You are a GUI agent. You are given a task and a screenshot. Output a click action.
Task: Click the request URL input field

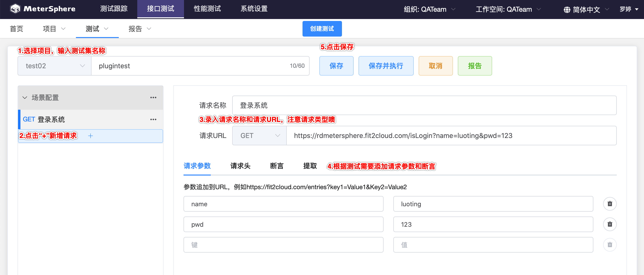pos(451,136)
